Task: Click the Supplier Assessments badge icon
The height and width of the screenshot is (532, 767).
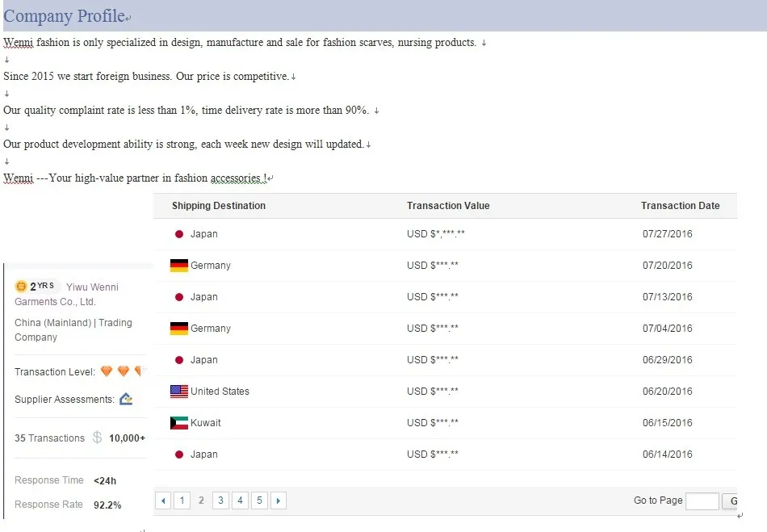Action: [126, 399]
